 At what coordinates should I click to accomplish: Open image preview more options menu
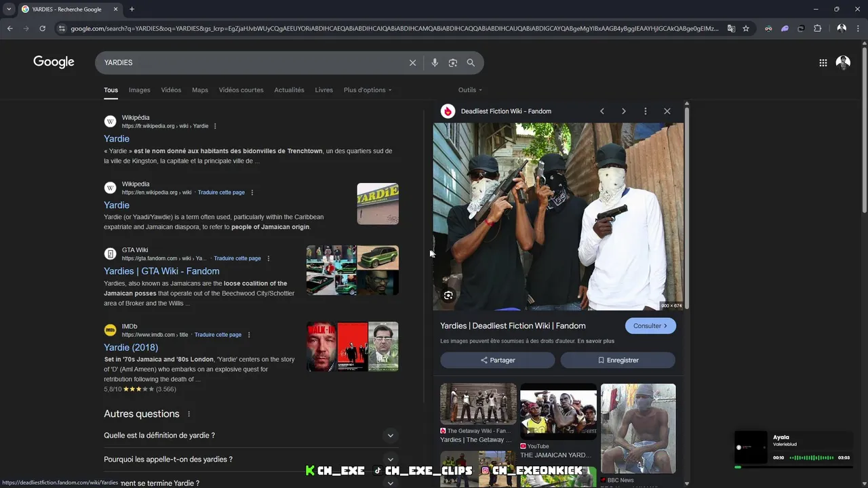[645, 111]
